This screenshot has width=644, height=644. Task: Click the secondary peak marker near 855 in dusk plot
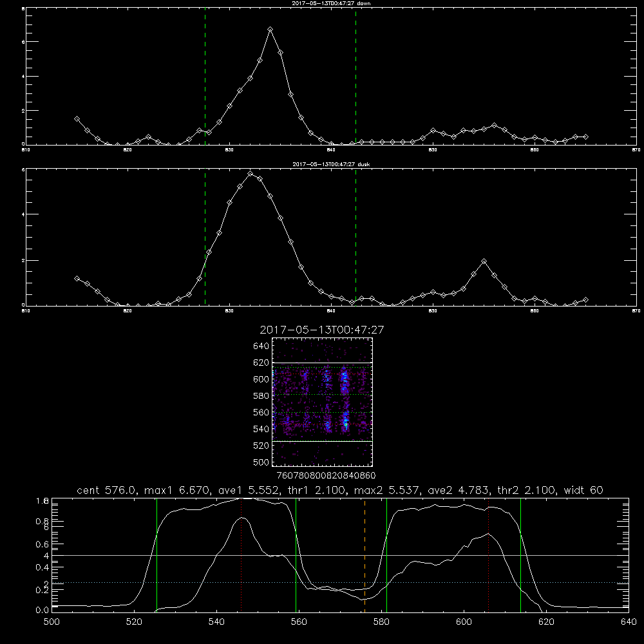pos(484,261)
